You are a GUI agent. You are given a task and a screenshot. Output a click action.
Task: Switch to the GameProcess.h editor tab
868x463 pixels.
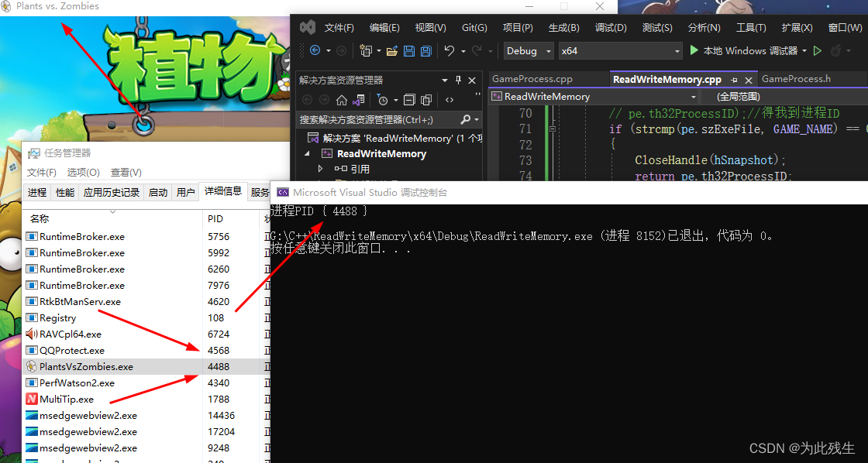pos(796,78)
